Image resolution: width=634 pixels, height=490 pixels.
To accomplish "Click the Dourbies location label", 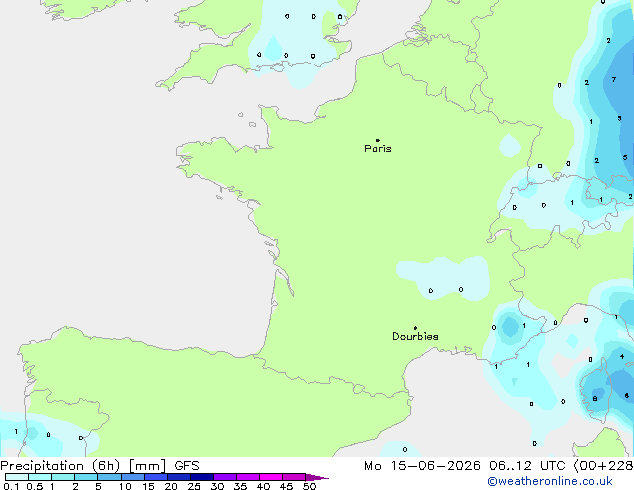I will point(415,336).
